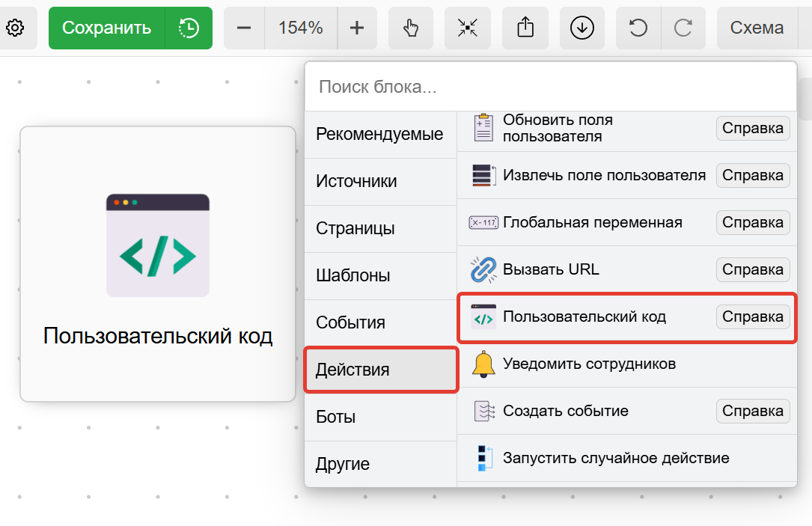
Task: Zoom out with the minus button
Action: [x=244, y=28]
